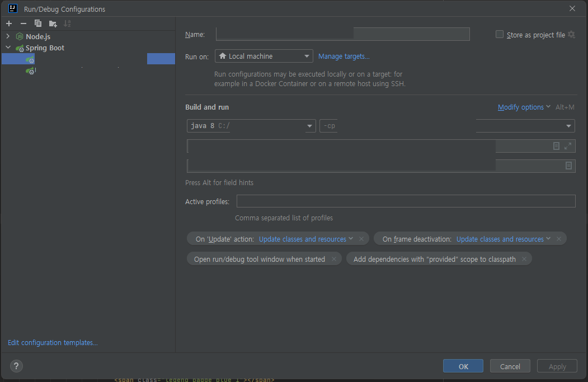The width and height of the screenshot is (588, 382).
Task: Open Edit configuration templates link
Action: click(53, 343)
